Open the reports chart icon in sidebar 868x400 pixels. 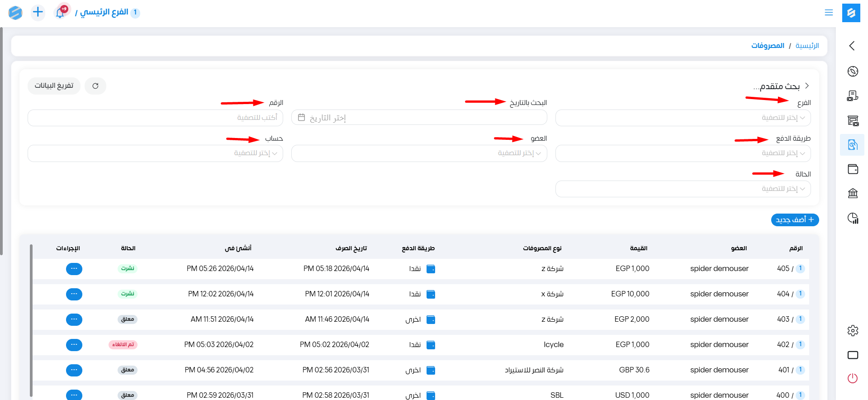[x=853, y=219]
